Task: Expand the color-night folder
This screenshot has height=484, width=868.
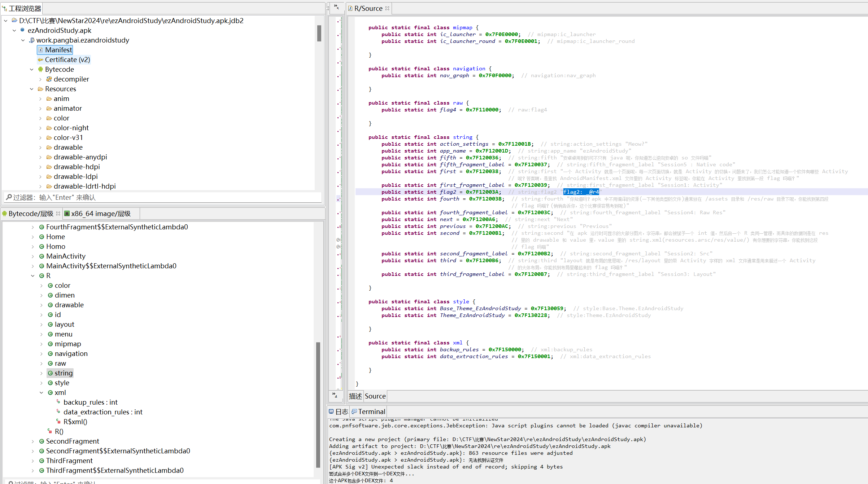Action: tap(40, 128)
